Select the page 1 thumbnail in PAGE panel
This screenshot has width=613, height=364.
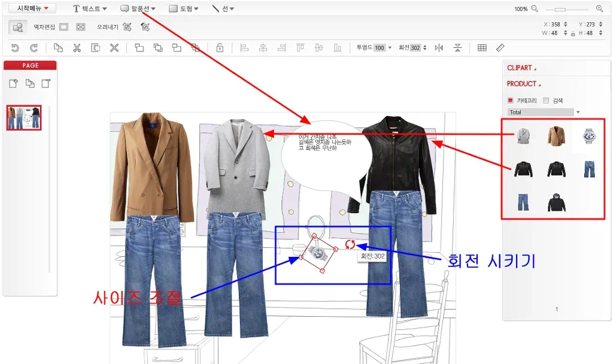point(24,117)
